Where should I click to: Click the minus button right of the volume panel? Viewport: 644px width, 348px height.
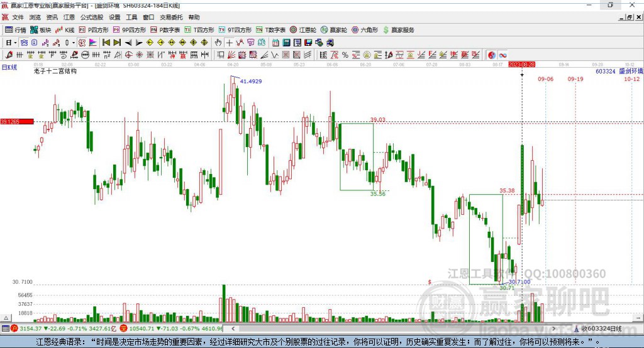[x=638, y=318]
